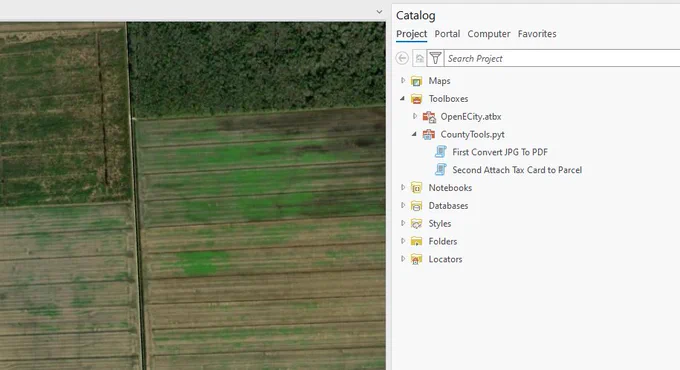
Task: Click the Databases folder icon
Action: click(416, 206)
